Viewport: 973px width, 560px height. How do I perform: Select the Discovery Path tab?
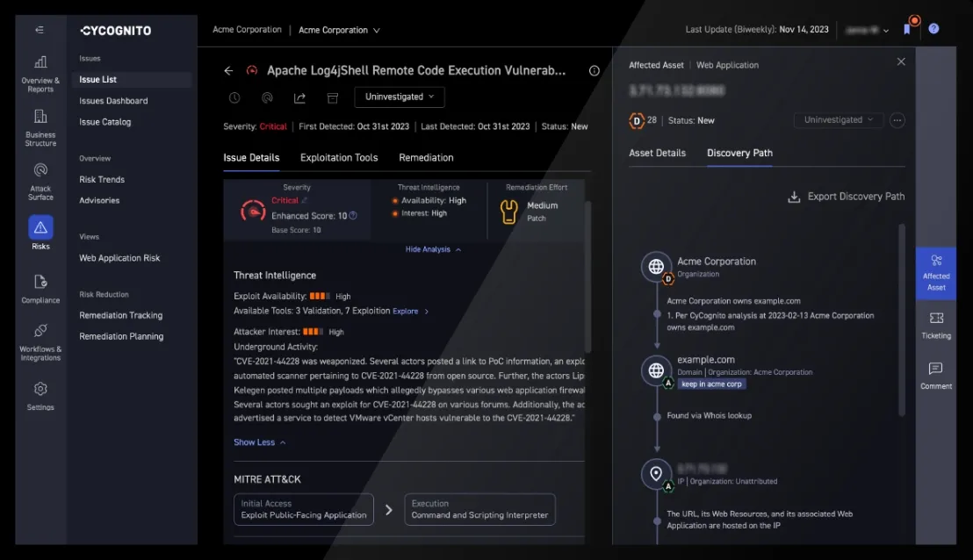coord(739,153)
